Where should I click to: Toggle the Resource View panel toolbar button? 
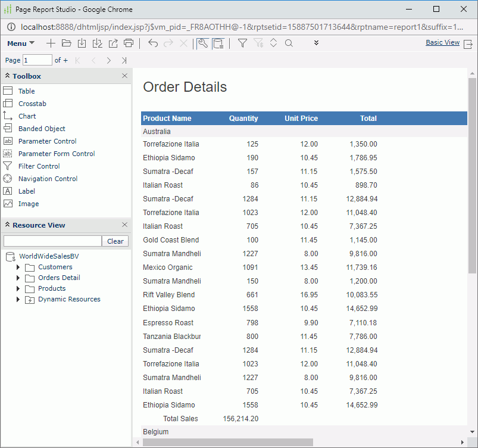pos(218,43)
